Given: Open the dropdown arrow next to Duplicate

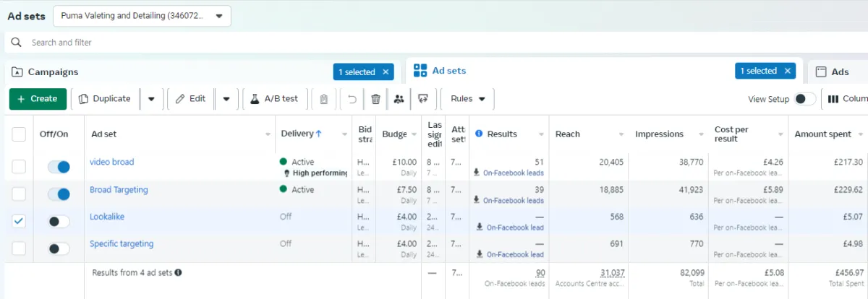Looking at the screenshot, I should tap(151, 99).
